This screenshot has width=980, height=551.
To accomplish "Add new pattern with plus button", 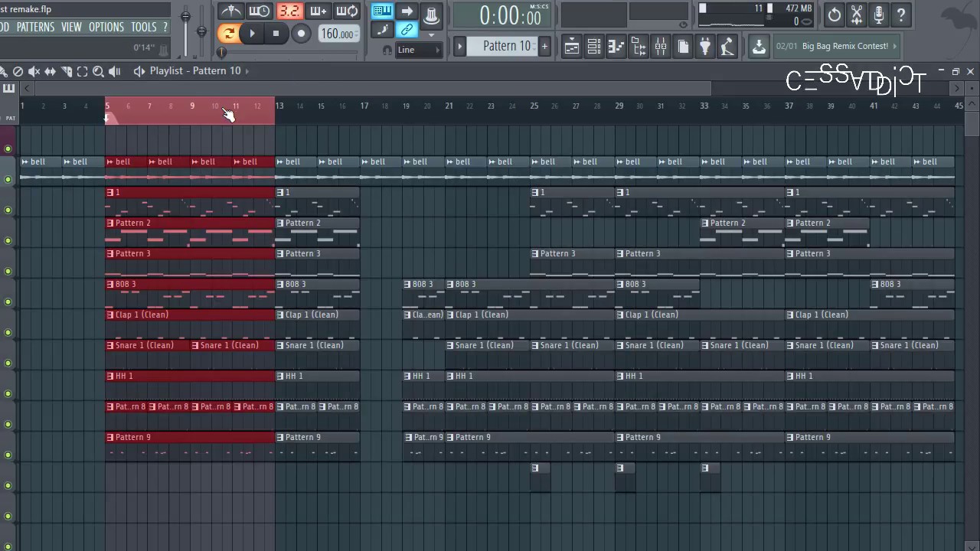I will tap(544, 46).
